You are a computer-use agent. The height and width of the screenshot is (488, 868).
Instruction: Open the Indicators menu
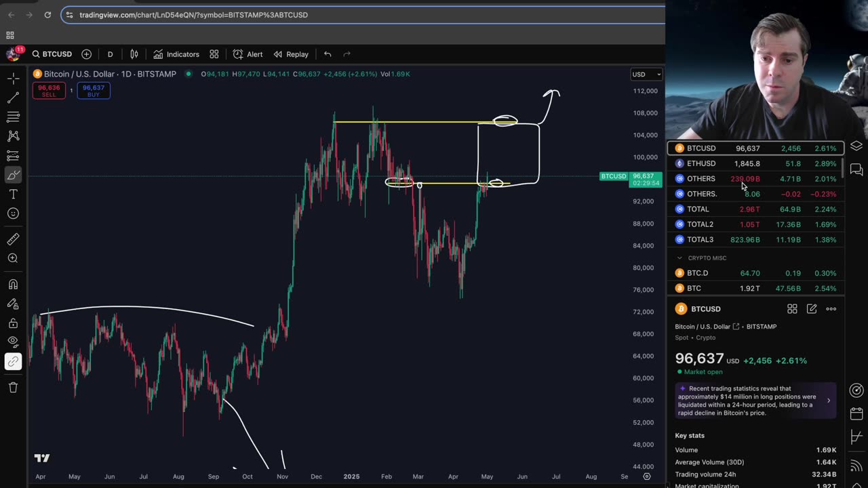coord(176,54)
